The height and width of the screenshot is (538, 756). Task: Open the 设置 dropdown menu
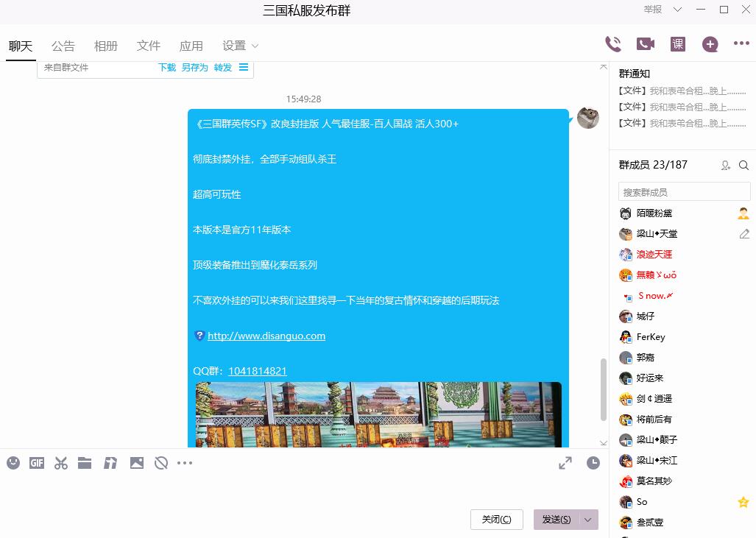pyautogui.click(x=240, y=46)
